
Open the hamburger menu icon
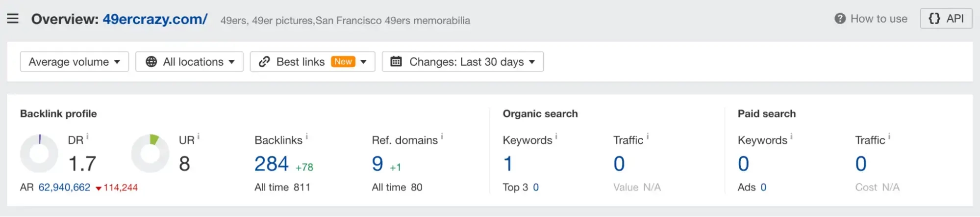click(13, 19)
